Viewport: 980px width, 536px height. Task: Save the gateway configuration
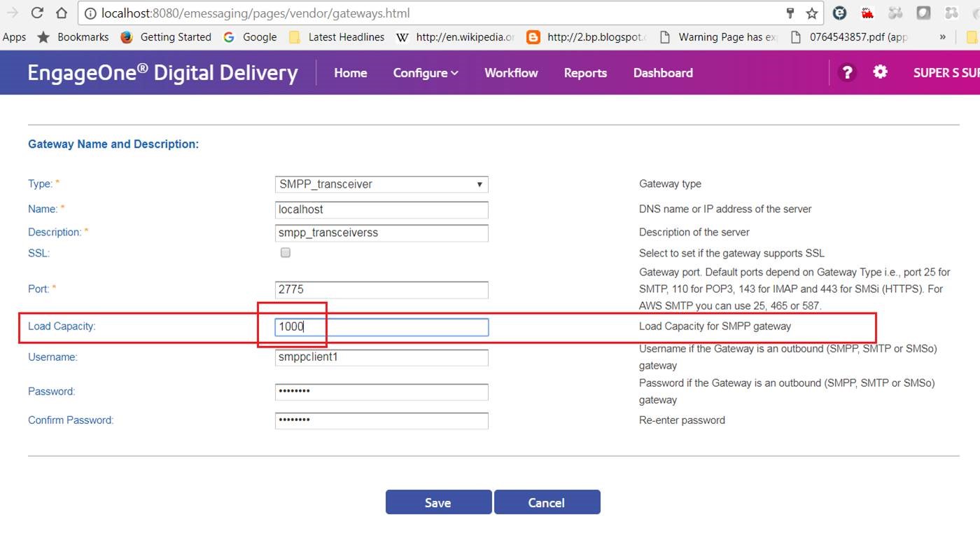[437, 502]
